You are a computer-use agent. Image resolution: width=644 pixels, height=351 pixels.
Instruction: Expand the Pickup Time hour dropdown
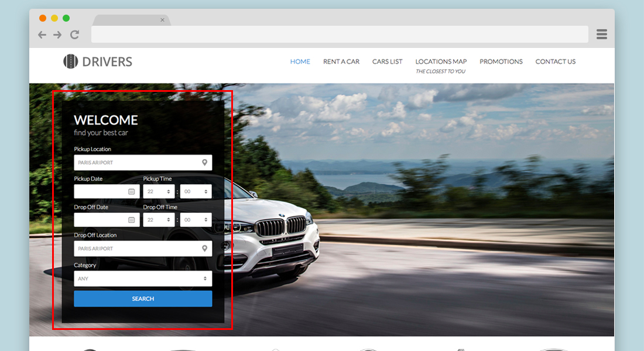click(x=159, y=191)
